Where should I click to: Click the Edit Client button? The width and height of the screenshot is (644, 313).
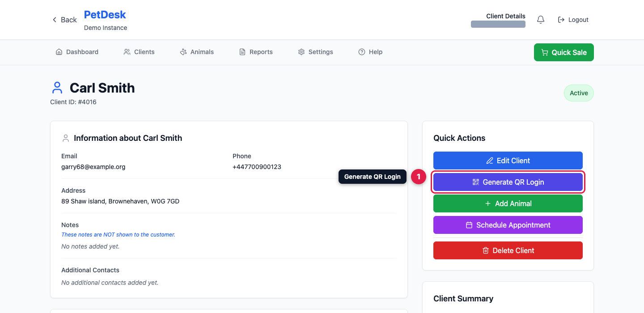point(508,161)
